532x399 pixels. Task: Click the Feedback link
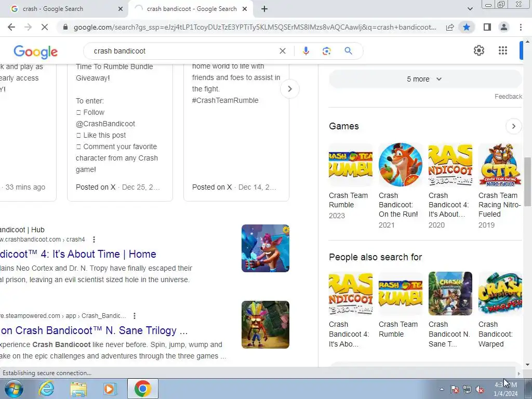508,96
